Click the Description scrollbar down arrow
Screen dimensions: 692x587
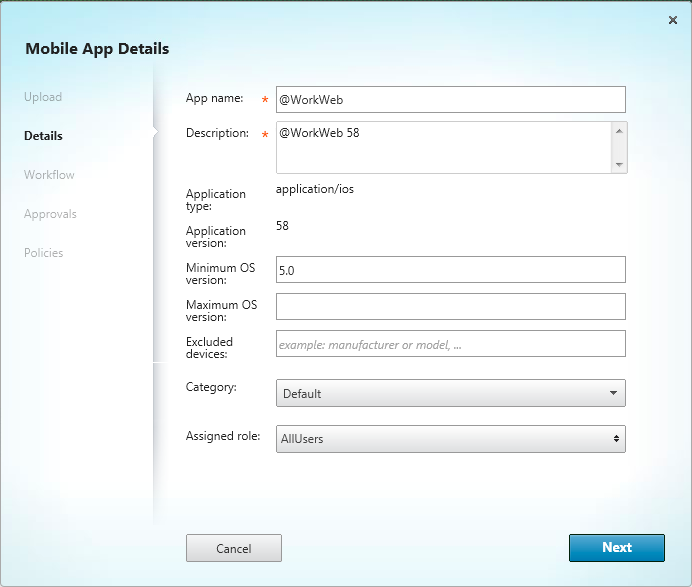point(619,164)
